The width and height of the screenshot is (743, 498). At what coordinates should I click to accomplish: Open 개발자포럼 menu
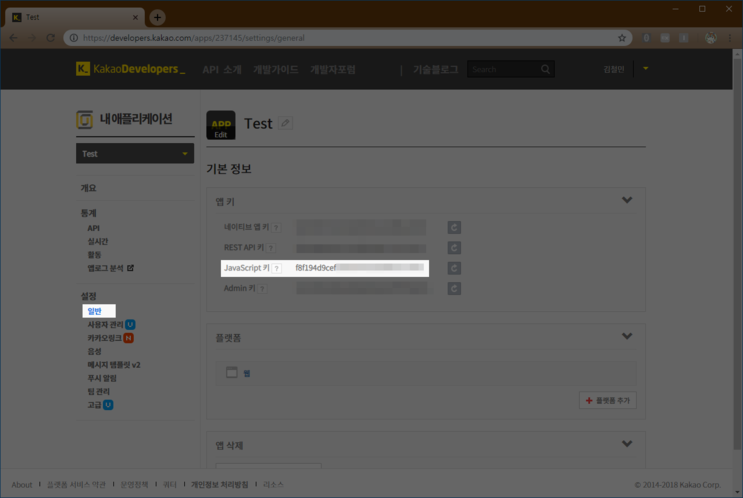pyautogui.click(x=333, y=70)
